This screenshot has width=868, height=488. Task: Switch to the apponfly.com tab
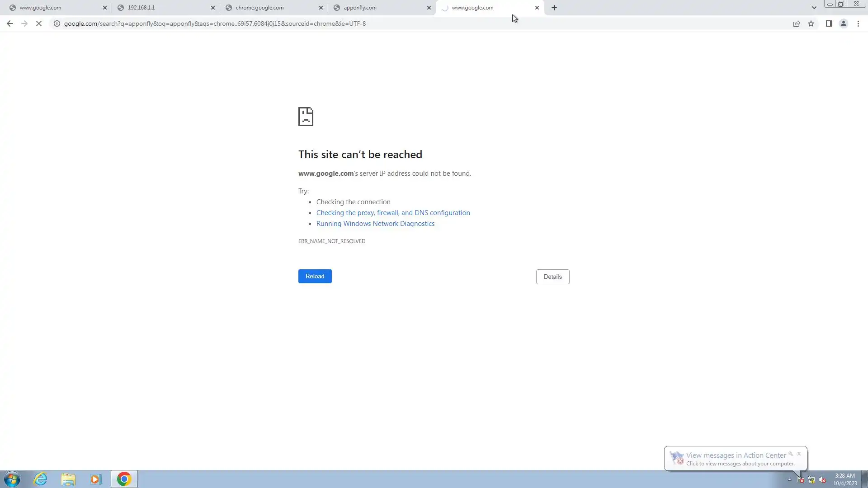pyautogui.click(x=380, y=8)
